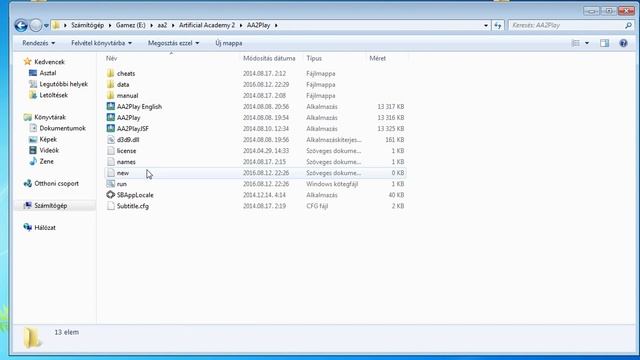Select the license text file icon
640x360 pixels.
coord(111,150)
